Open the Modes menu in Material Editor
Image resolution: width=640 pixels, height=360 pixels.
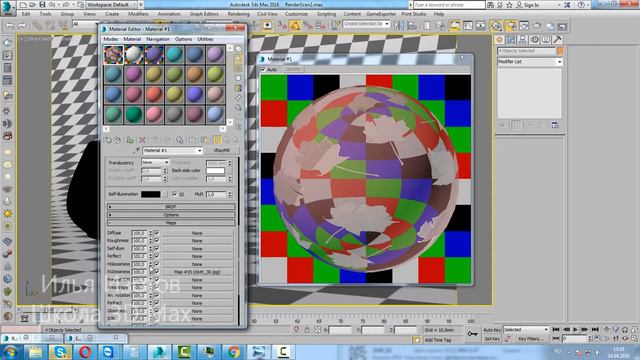coord(110,39)
